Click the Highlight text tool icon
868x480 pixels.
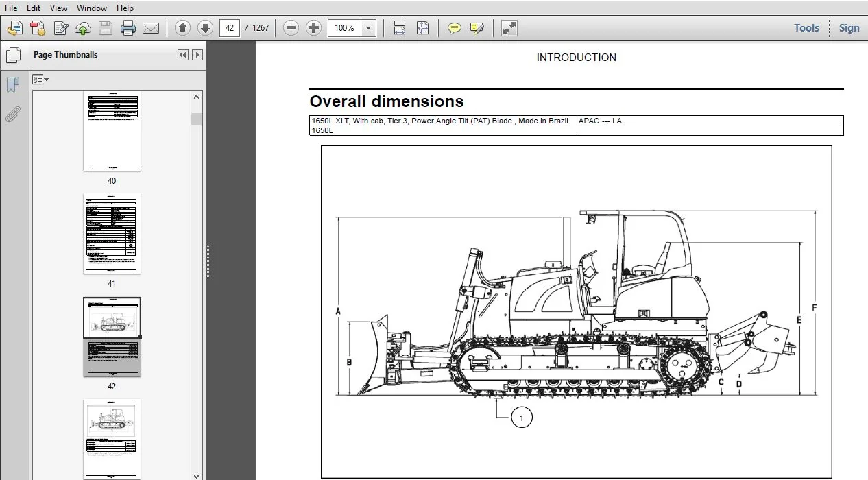point(477,28)
